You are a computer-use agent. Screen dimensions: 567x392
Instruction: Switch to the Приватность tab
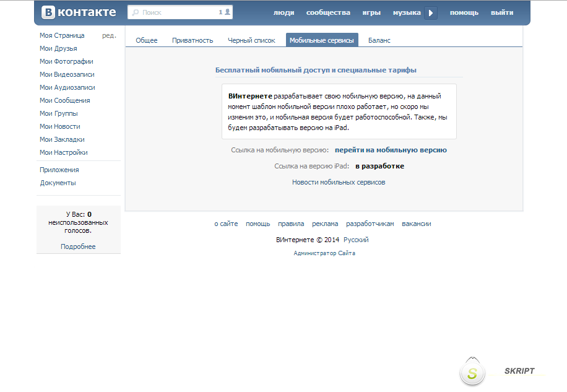(193, 40)
